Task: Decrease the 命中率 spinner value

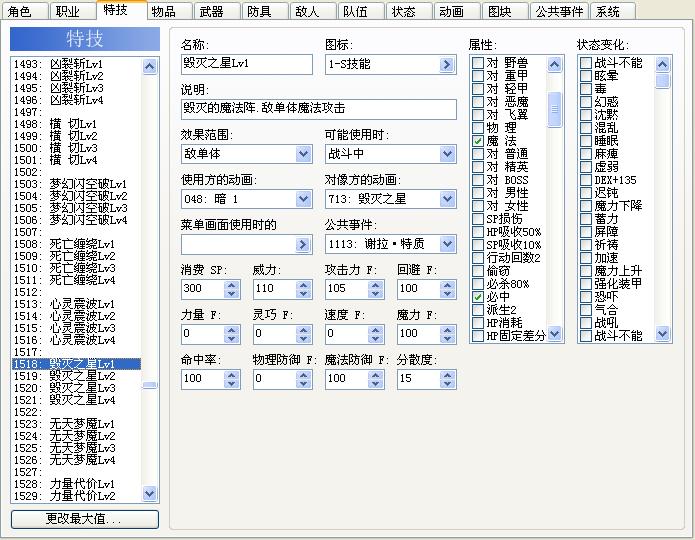Action: click(x=231, y=384)
